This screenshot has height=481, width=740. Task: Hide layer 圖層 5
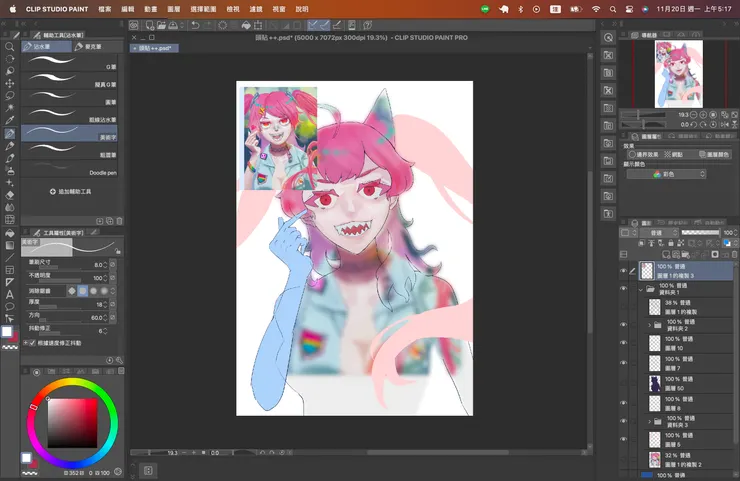pos(623,439)
